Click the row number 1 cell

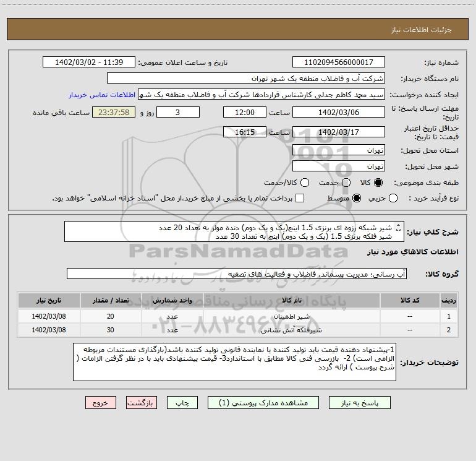(x=449, y=316)
